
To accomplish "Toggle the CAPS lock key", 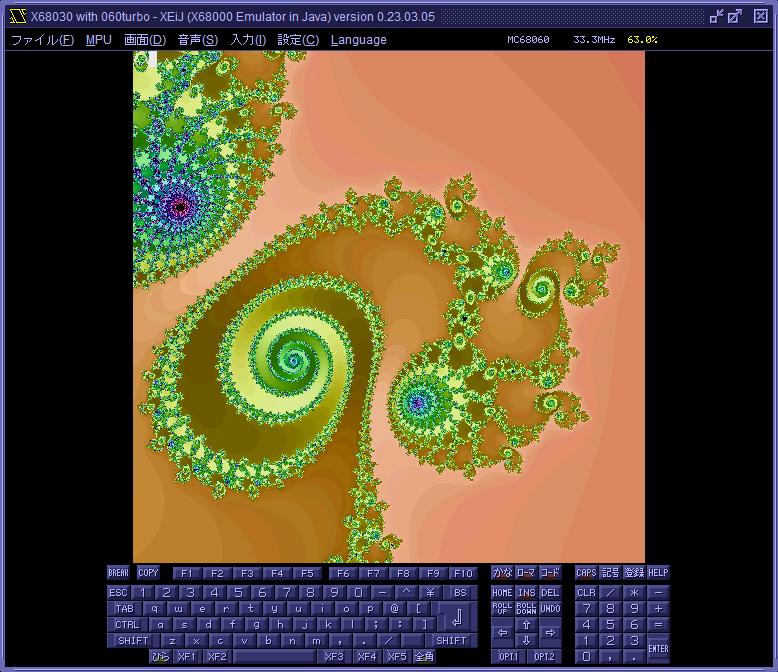I will click(586, 573).
